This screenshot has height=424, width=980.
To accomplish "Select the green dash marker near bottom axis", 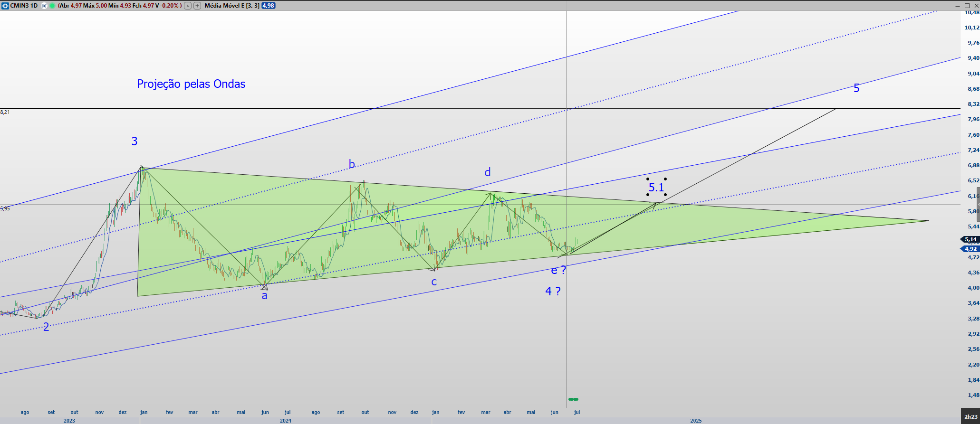I will pyautogui.click(x=573, y=399).
